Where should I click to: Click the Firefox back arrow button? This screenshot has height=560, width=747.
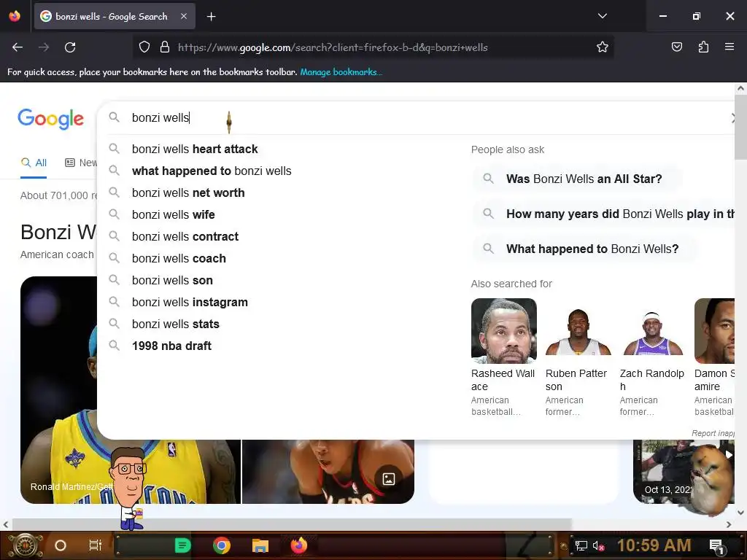(x=18, y=47)
